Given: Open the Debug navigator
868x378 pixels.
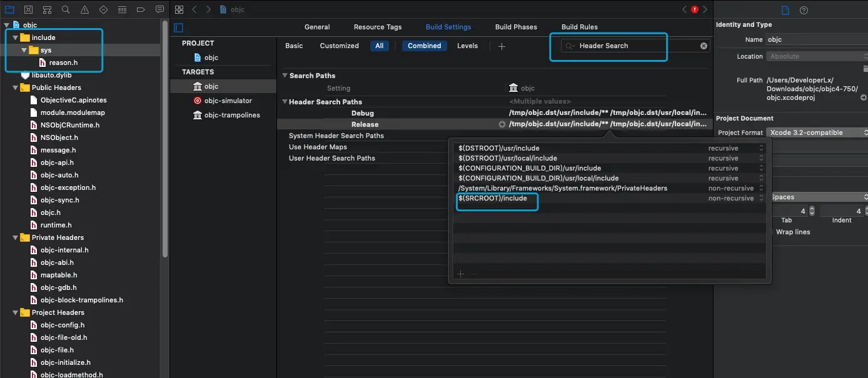Looking at the screenshot, I should coord(122,10).
